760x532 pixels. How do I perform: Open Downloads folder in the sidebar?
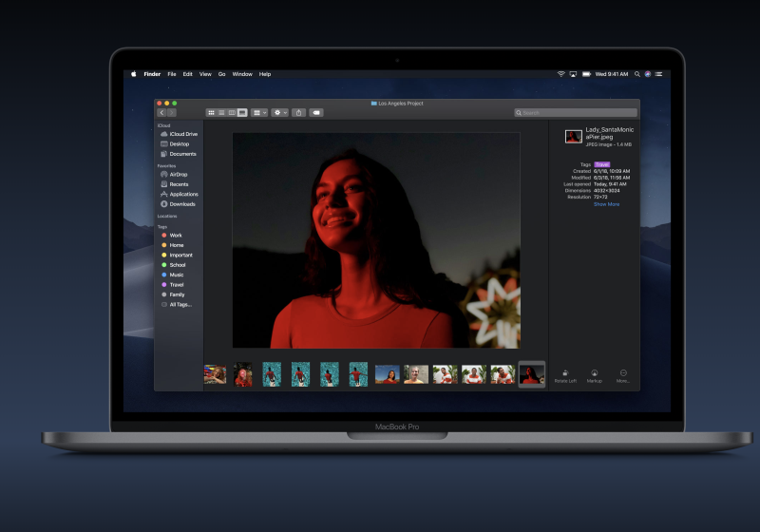(181, 204)
